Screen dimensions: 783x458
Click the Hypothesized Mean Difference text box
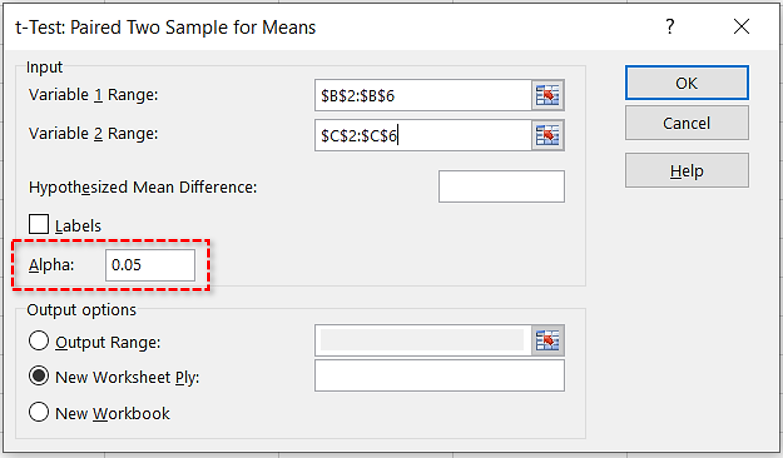point(501,187)
